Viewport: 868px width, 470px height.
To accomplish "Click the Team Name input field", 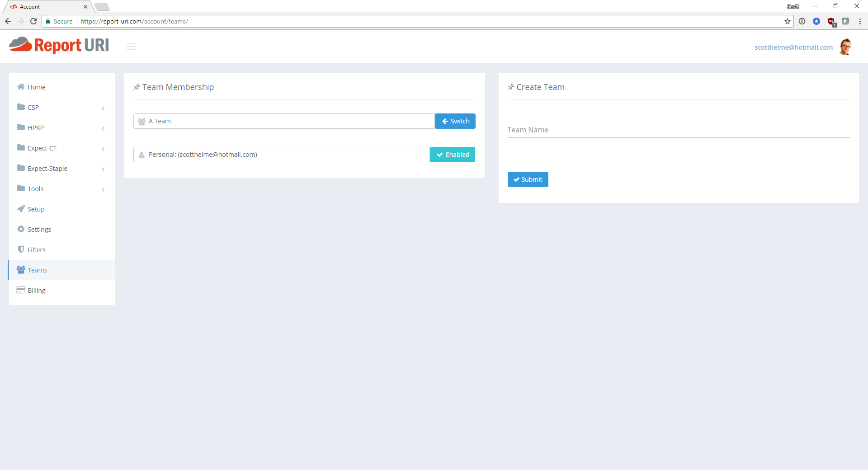I will pyautogui.click(x=633, y=130).
